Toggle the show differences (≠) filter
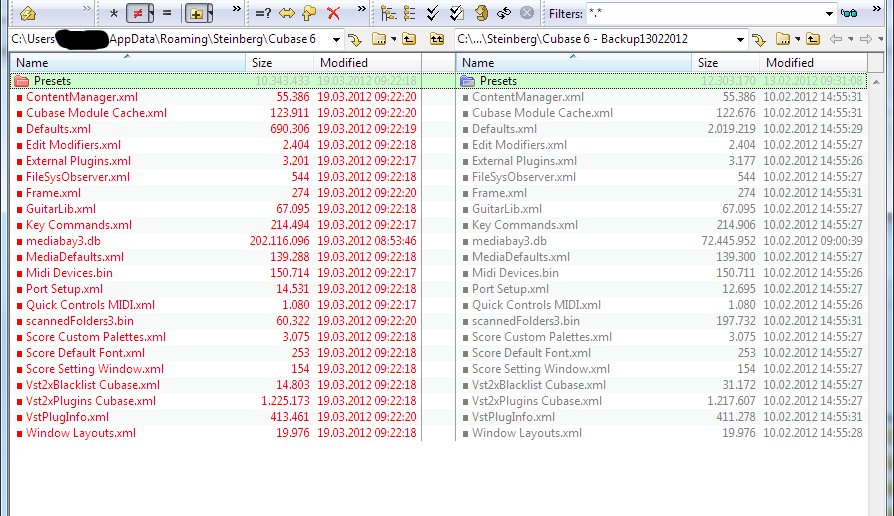 [137, 13]
